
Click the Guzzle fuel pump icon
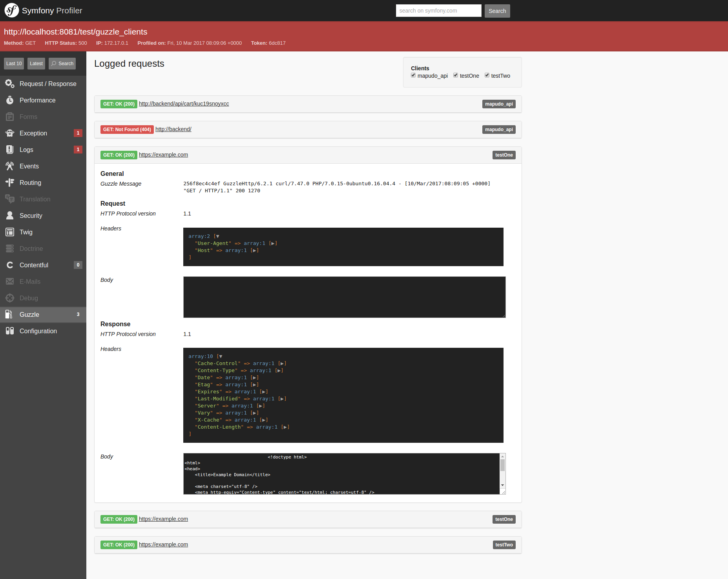[x=9, y=314]
